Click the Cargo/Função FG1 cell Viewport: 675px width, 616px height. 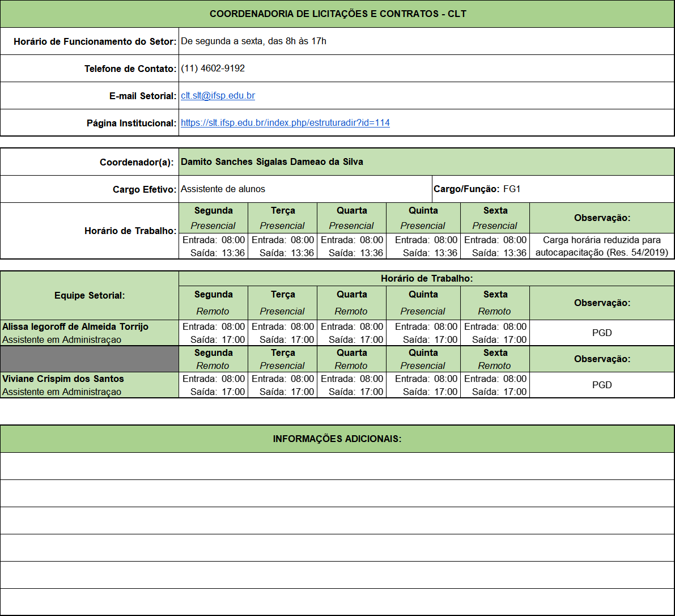[553, 189]
